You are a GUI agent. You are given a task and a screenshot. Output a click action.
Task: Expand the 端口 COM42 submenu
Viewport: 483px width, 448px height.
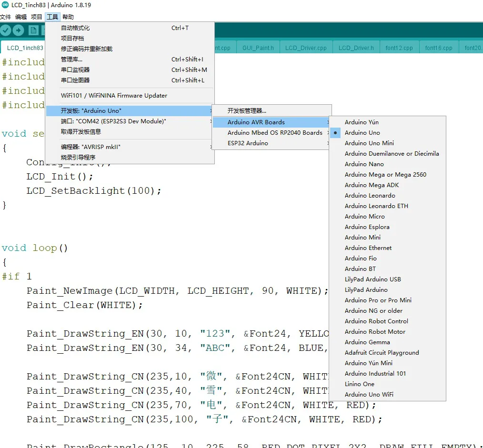click(x=130, y=121)
